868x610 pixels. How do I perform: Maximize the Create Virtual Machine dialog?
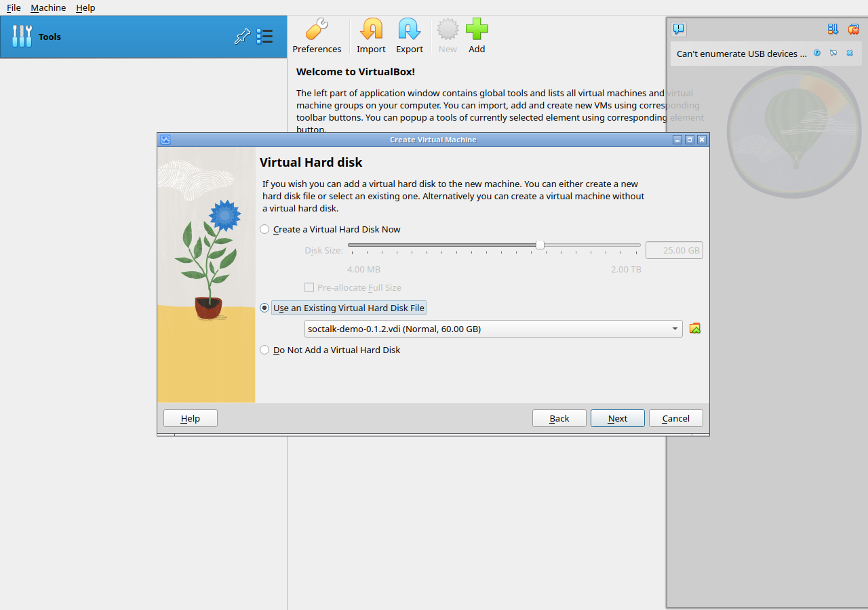point(690,140)
